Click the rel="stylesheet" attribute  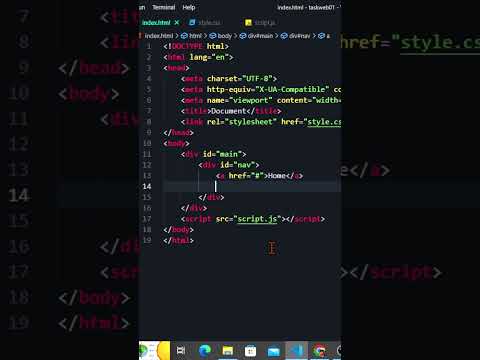pos(242,122)
